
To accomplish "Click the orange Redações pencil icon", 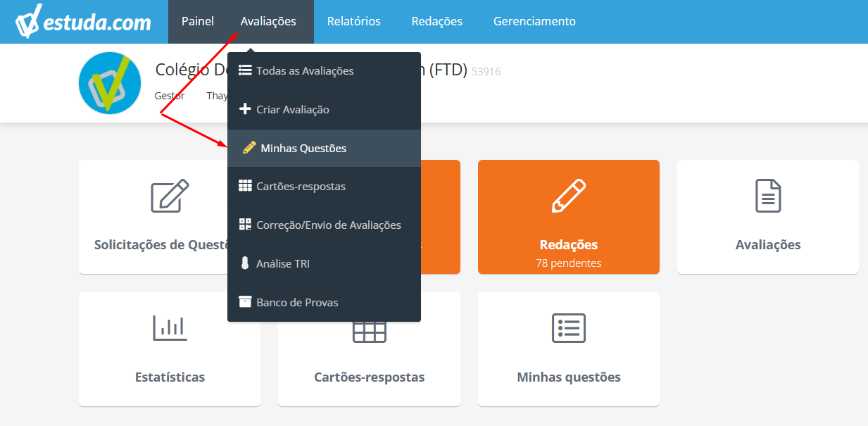I will click(x=569, y=196).
